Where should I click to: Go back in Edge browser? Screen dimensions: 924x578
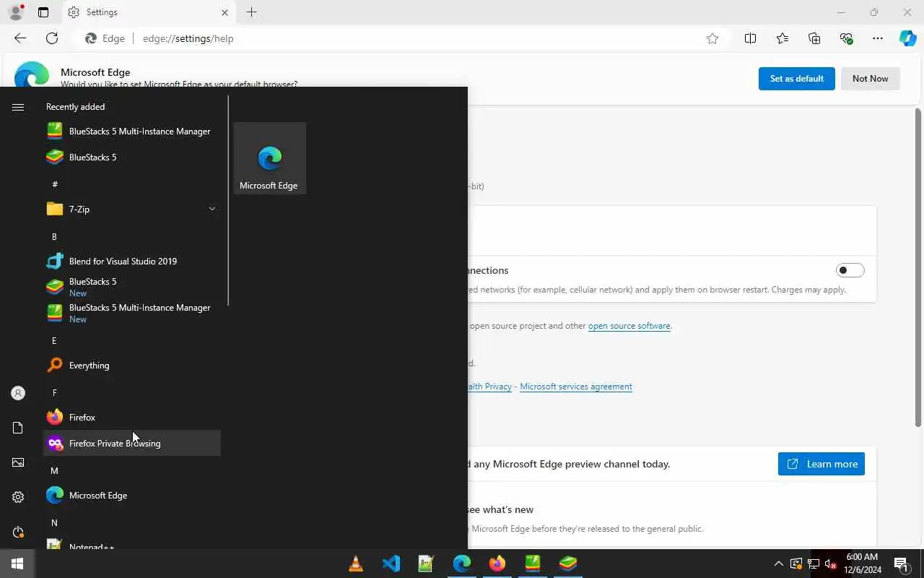tap(20, 38)
